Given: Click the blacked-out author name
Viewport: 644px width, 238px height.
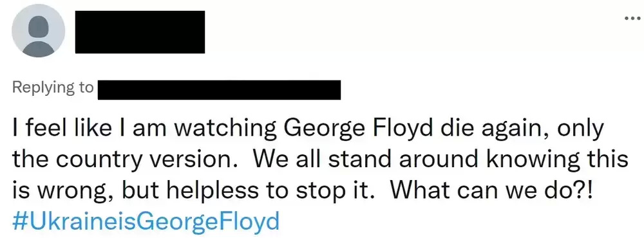Looking at the screenshot, I should 140,32.
